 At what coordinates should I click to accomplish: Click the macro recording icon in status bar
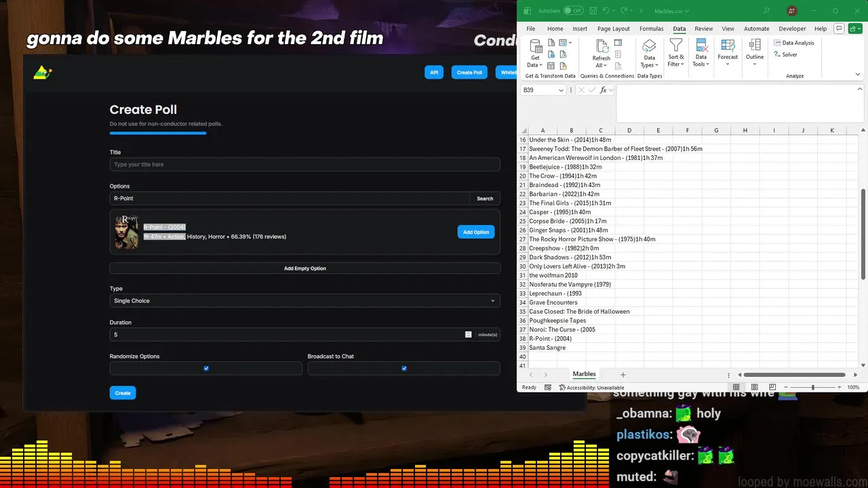pos(548,387)
